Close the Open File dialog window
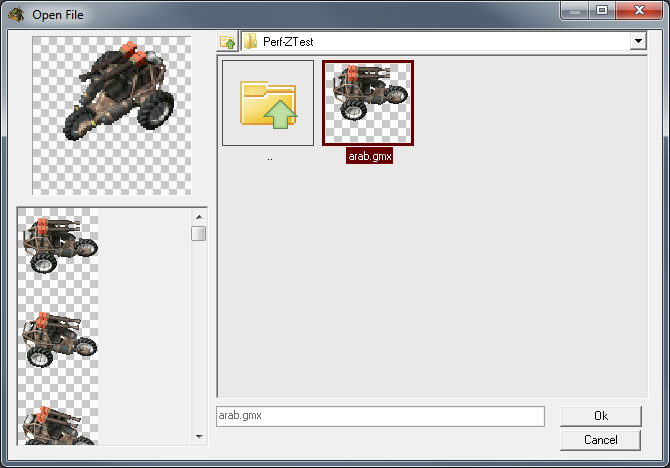The image size is (670, 468). [639, 10]
